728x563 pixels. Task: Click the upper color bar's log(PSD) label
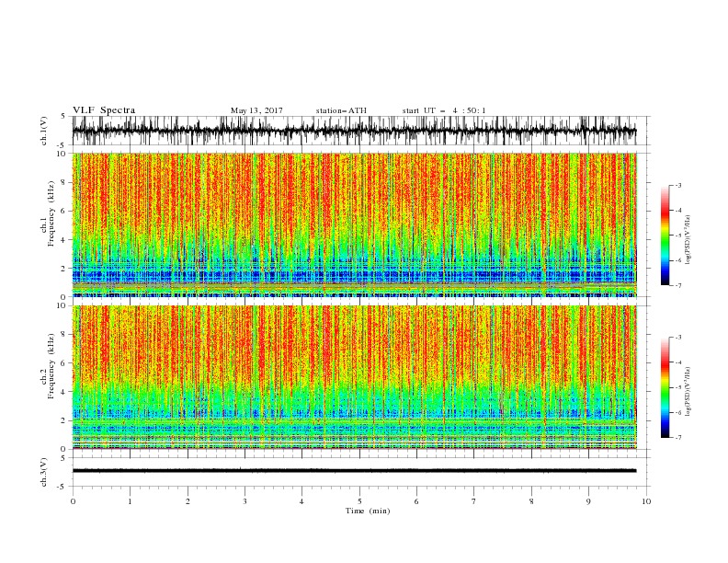click(688, 240)
